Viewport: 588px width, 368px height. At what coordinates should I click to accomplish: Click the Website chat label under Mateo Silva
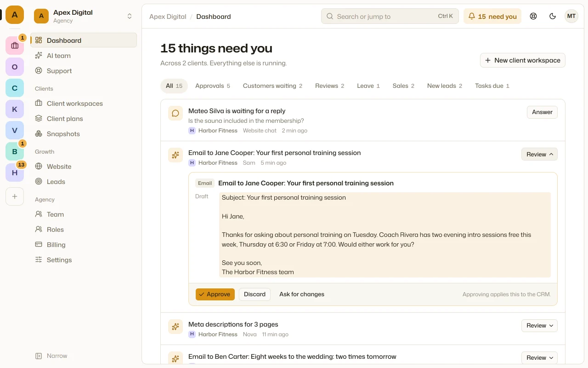(x=260, y=131)
